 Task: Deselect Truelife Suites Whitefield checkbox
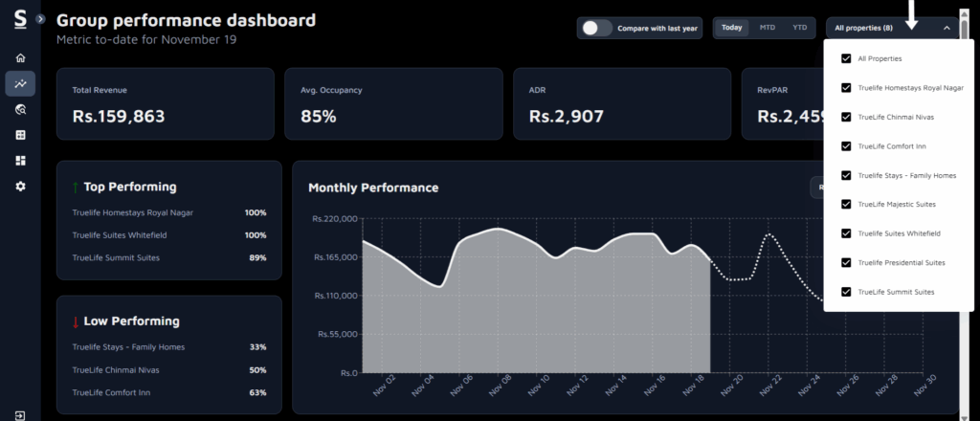(x=846, y=233)
